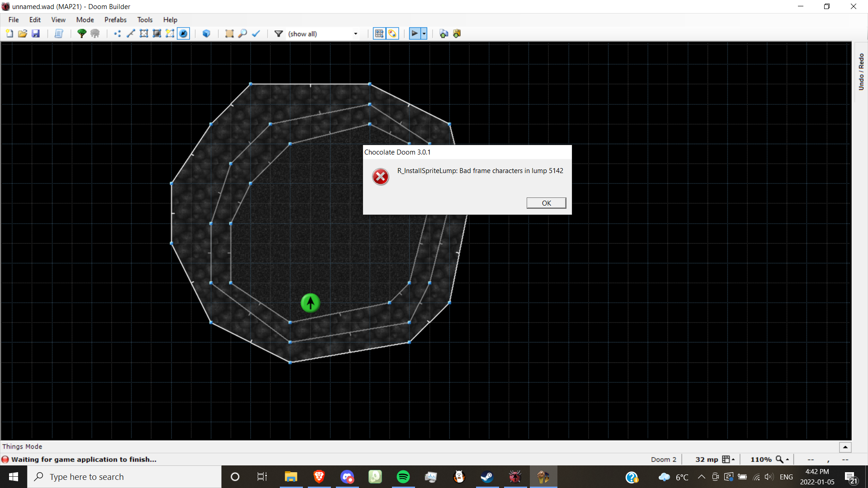Open the Mode menu
The height and width of the screenshot is (488, 868).
click(85, 19)
